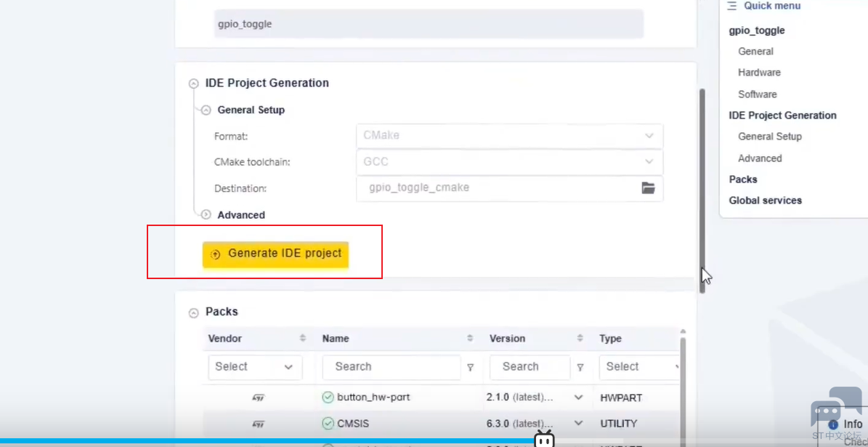Collapse the IDE Project Generation section
868x447 pixels.
point(193,84)
